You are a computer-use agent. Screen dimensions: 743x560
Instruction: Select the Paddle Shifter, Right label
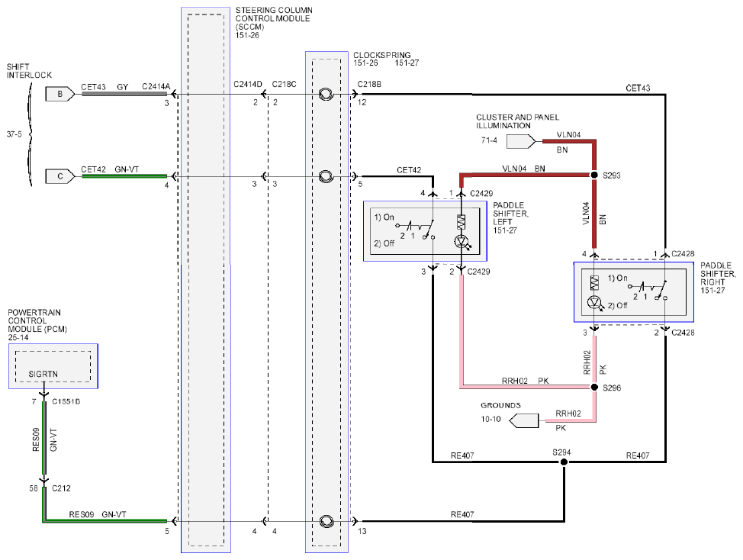click(x=718, y=278)
